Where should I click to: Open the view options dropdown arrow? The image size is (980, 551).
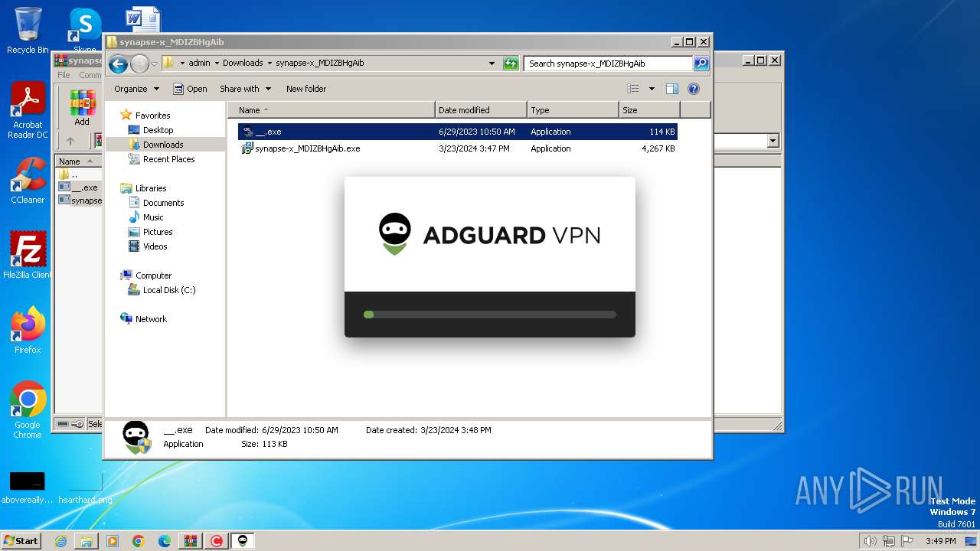[x=652, y=89]
